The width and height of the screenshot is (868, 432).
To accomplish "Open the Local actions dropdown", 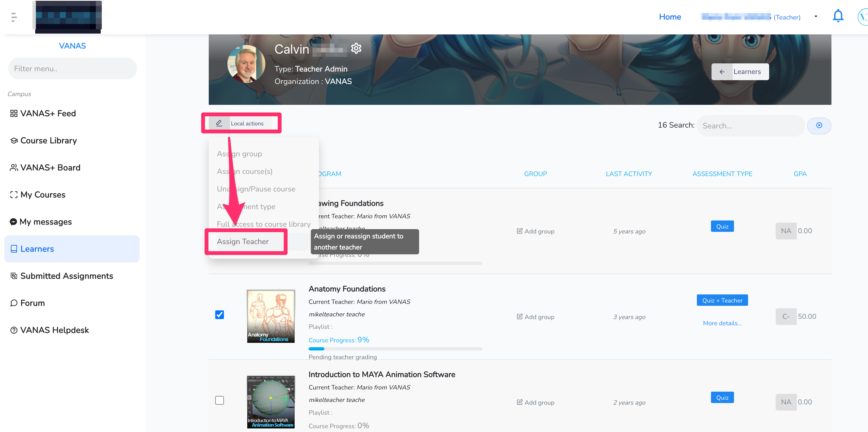I will (x=241, y=123).
